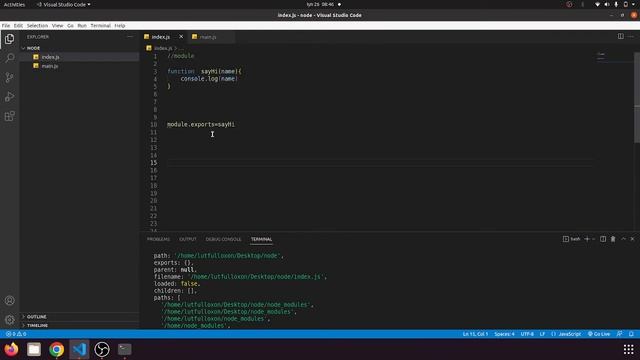Show Applications grid in the dock
The image size is (640, 360).
point(629,349)
